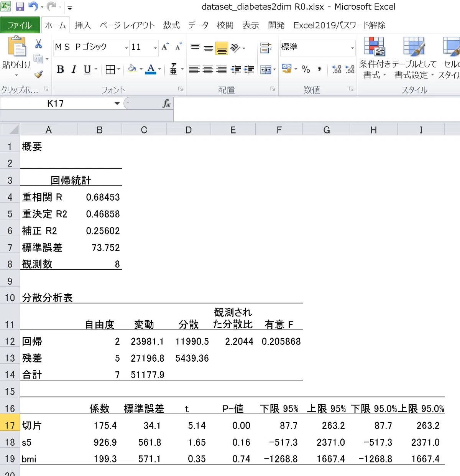Click the Redo icon

51,7
